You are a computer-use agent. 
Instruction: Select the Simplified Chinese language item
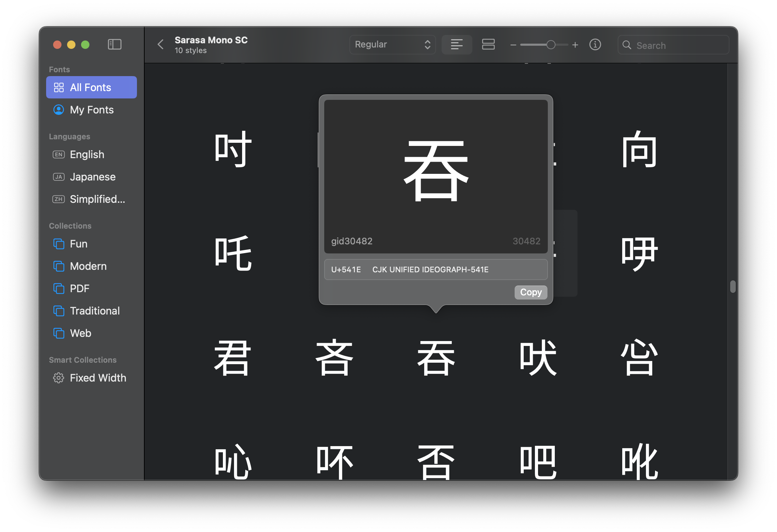tap(97, 199)
